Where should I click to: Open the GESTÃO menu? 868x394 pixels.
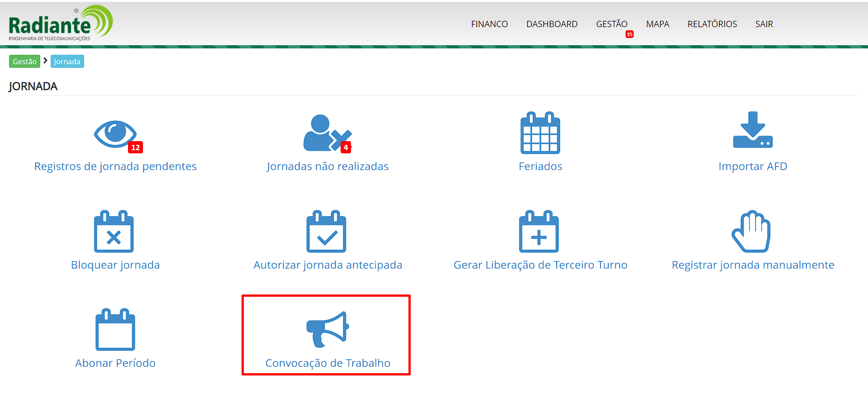[612, 24]
